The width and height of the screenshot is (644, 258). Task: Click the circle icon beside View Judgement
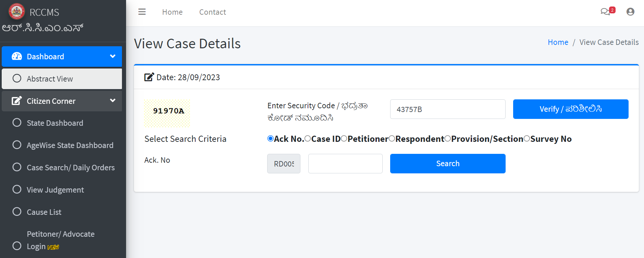tap(17, 189)
